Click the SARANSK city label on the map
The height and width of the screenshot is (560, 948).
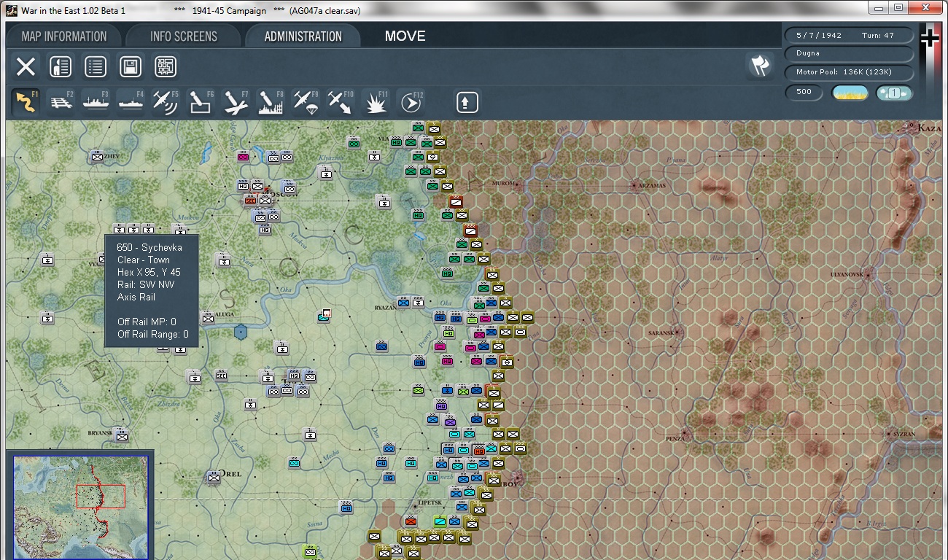click(662, 332)
